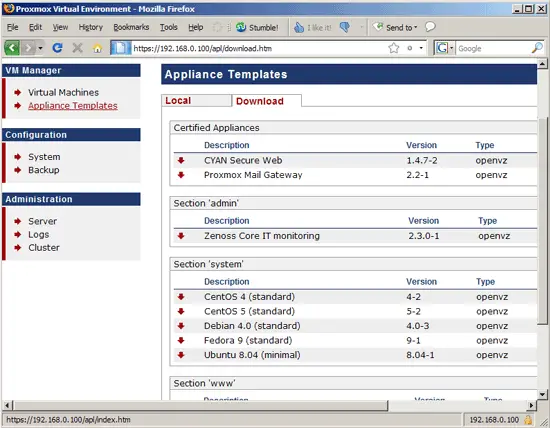Go to the Home page icon
Screen dimensions: 550x428
click(98, 48)
